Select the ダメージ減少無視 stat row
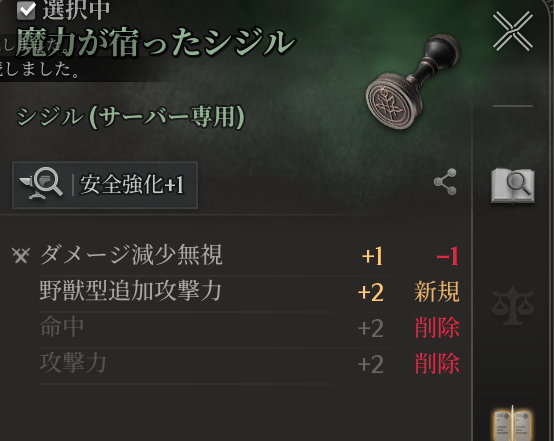Screen dimensions: 554x441 [x=249, y=257]
